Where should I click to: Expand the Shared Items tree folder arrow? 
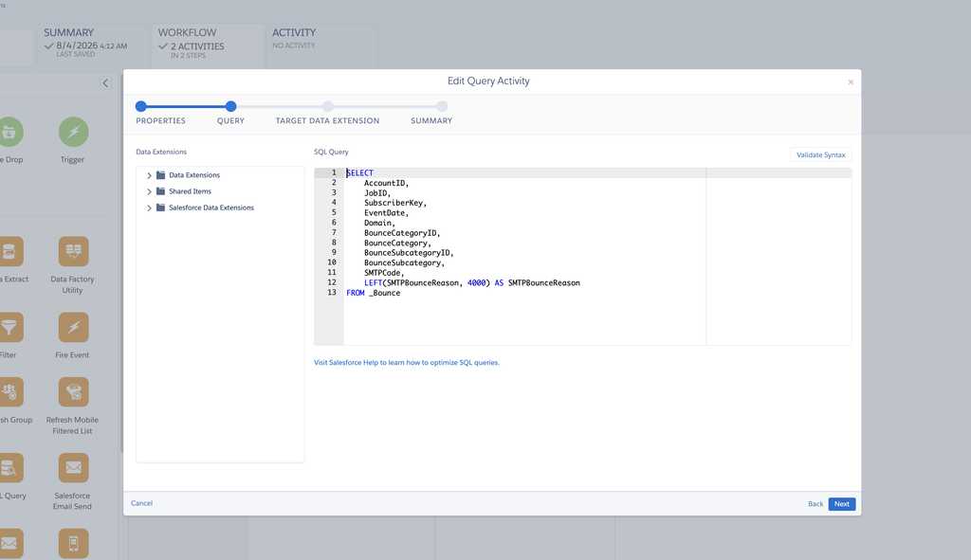coord(149,191)
